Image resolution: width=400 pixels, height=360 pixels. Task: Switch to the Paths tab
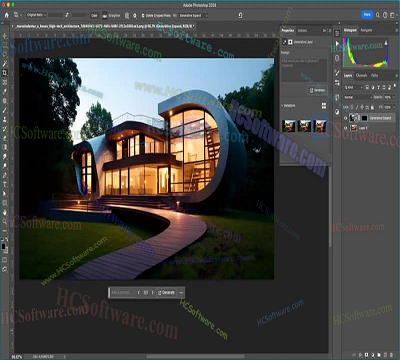[x=374, y=76]
